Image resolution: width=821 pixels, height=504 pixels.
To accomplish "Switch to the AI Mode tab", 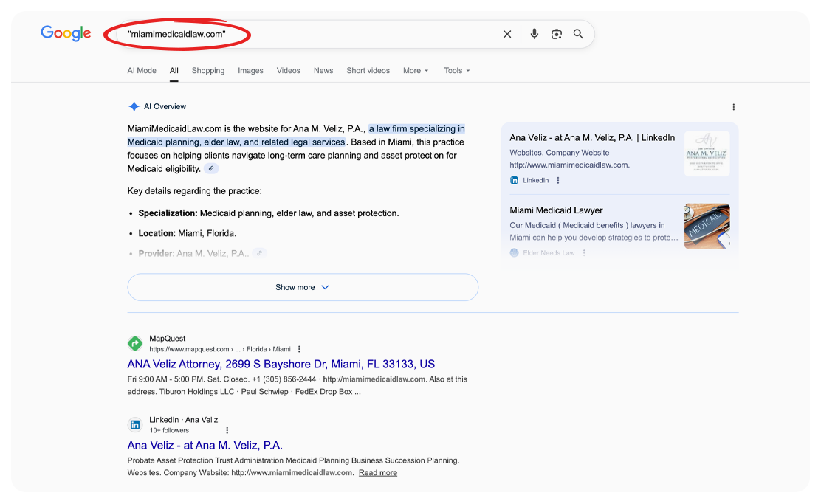I will pos(142,71).
